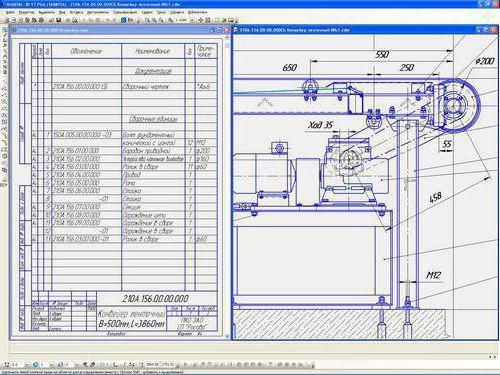
Task: Activate the right Конвейер ленточный drawing window title bar
Action: 353,30
